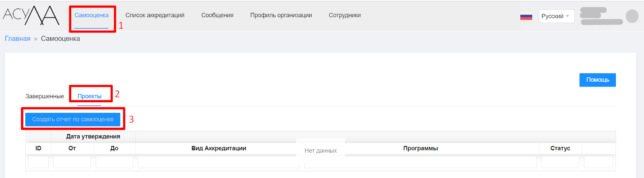This screenshot has width=644, height=178.
Task: Open Список аккредитаций menu item
Action: [x=155, y=15]
